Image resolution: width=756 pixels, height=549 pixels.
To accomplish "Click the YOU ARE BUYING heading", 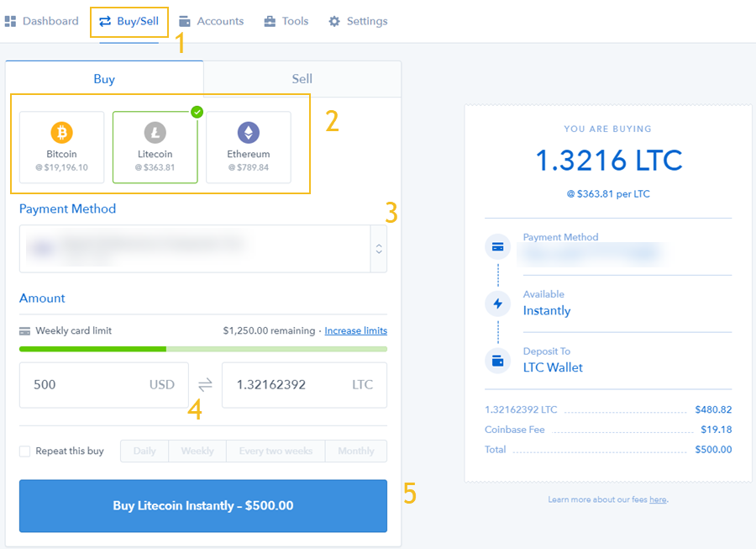I will coord(608,129).
